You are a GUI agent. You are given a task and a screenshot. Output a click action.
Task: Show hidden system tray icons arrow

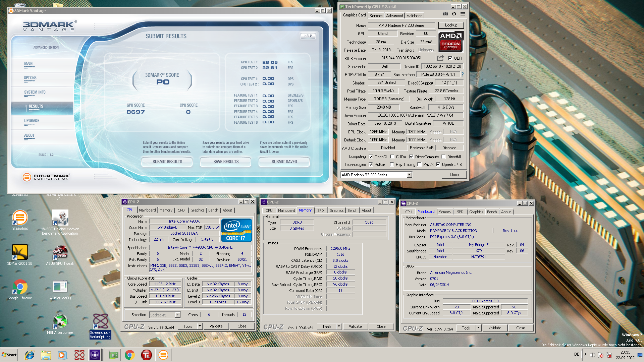585,355
